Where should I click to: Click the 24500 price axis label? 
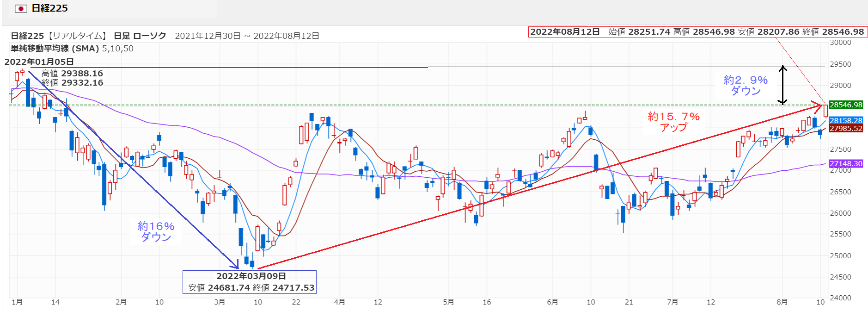click(x=840, y=277)
